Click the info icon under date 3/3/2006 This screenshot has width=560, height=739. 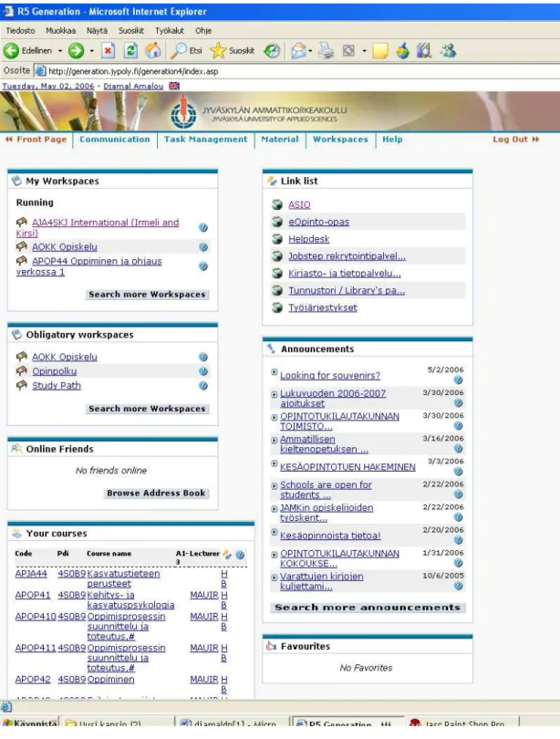coord(458,472)
